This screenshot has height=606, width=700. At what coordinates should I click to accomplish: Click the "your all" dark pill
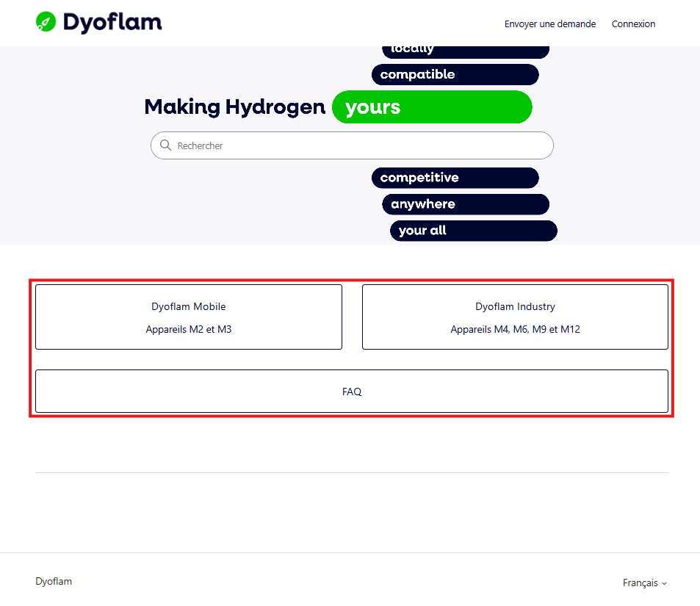click(474, 231)
